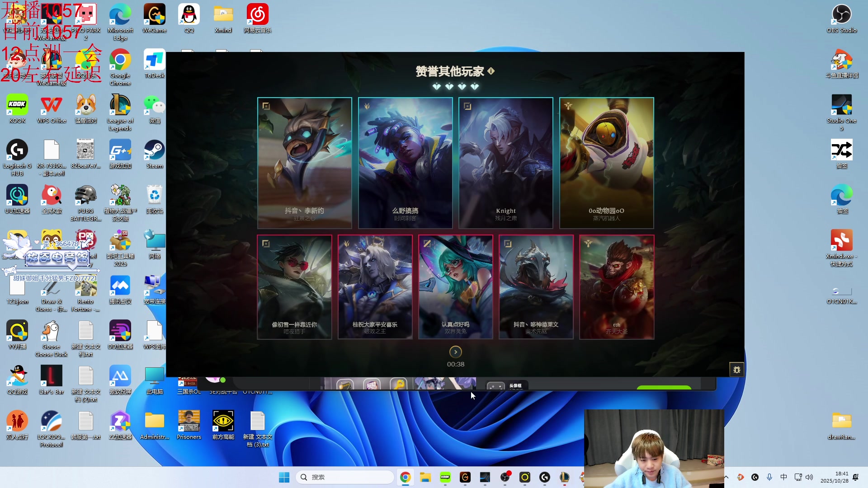Open the volume control in system tray
868x488 pixels.
[x=809, y=477]
